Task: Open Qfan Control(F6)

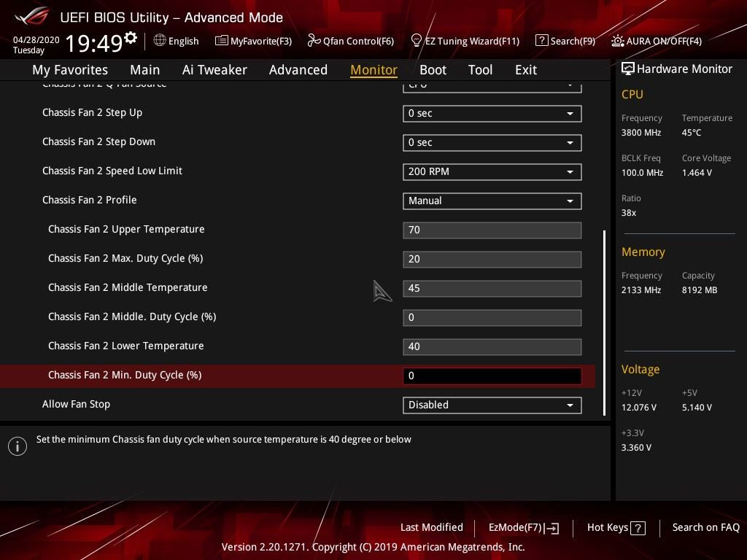Action: point(351,41)
